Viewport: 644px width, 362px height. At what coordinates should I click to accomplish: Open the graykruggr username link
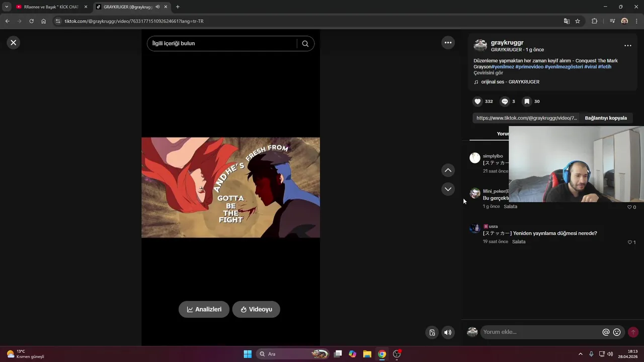coord(507,43)
